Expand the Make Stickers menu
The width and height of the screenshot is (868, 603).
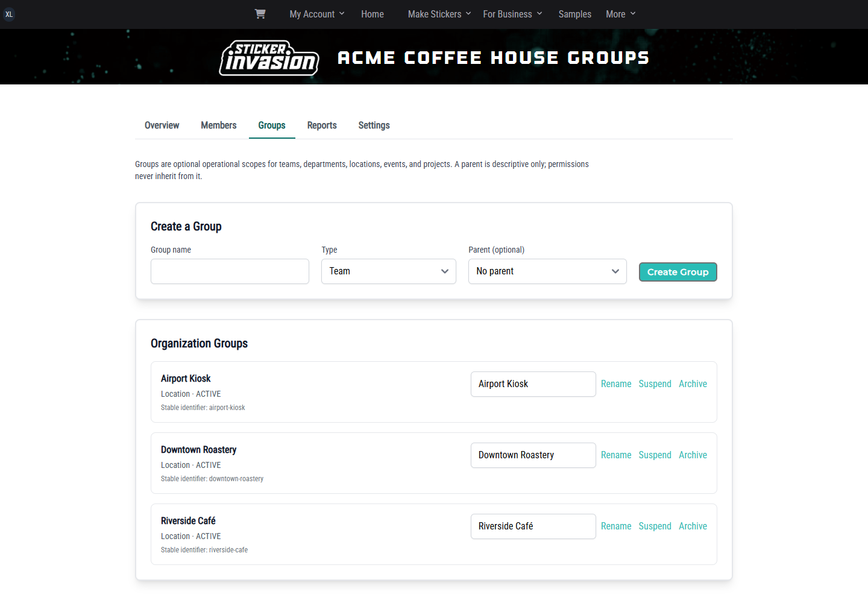439,14
